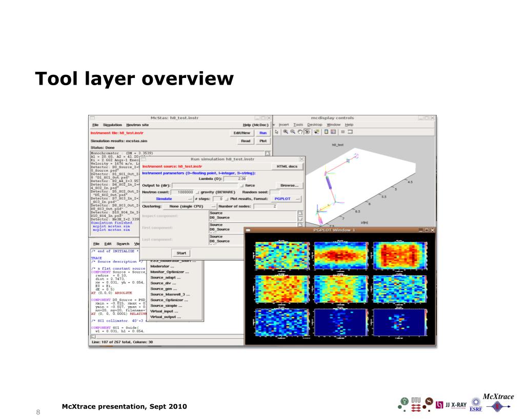Click the Random seed field
The width and height of the screenshot is (525, 420).
coord(275,192)
